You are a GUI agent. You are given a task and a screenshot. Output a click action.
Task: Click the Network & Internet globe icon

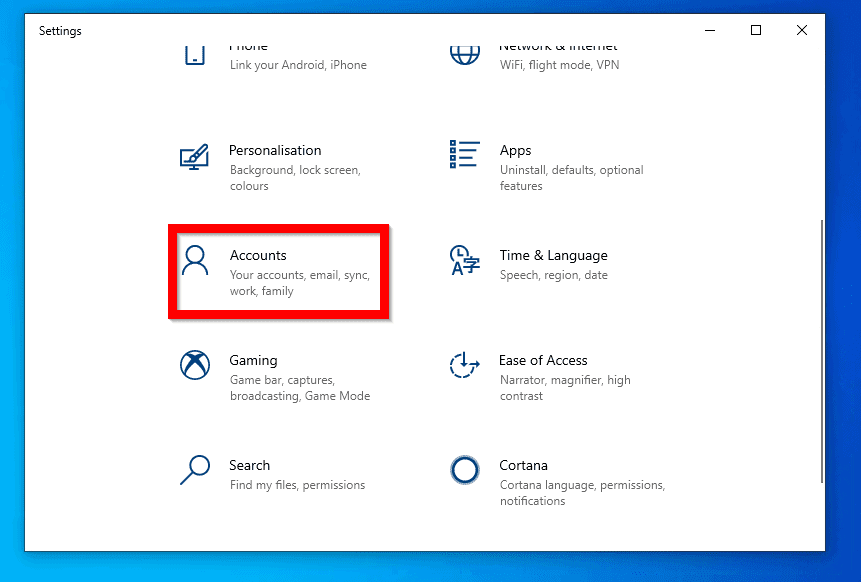464,52
